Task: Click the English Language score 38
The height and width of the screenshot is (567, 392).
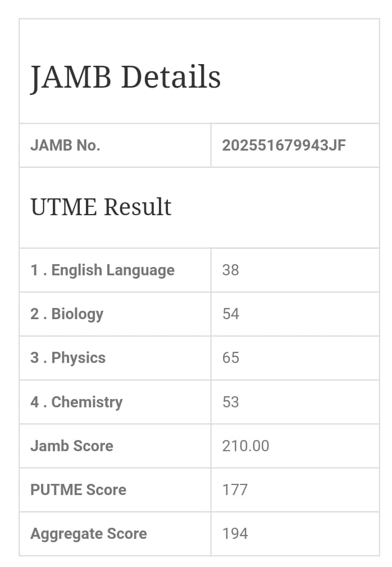Action: tap(231, 270)
